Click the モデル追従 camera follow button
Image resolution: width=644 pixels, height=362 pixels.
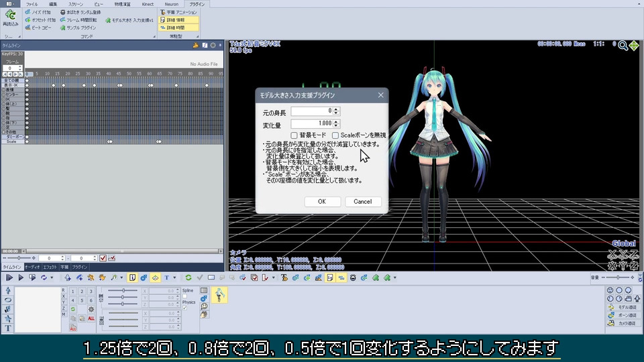click(x=623, y=307)
